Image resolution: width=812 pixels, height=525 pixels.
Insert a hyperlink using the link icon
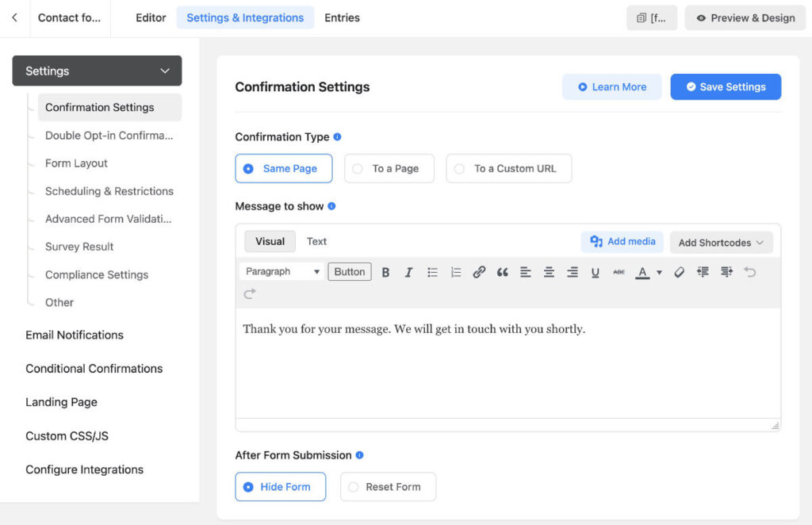[x=478, y=271]
